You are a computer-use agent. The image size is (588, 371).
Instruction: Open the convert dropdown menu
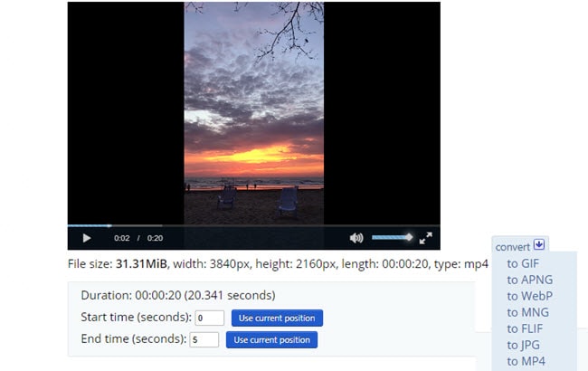click(512, 247)
